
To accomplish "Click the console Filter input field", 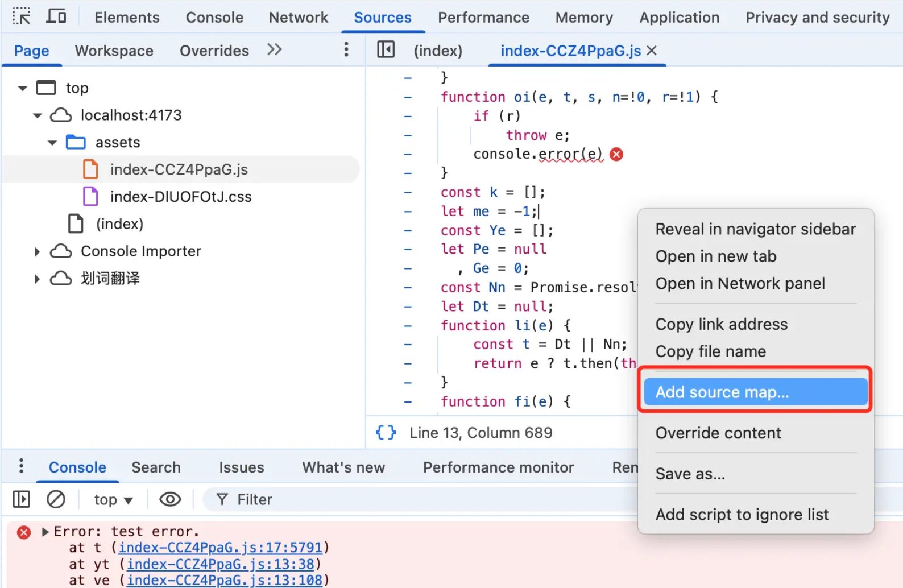I will (421, 499).
